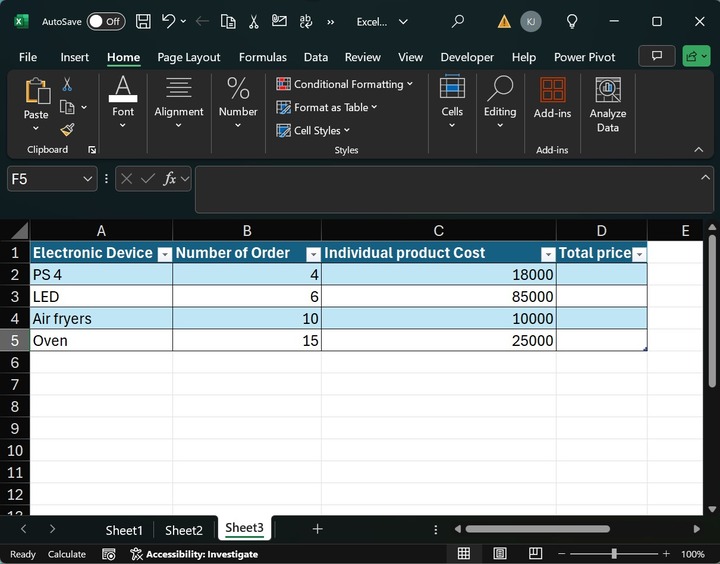The height and width of the screenshot is (564, 720).
Task: Switch to Page Break Preview view
Action: pos(534,553)
